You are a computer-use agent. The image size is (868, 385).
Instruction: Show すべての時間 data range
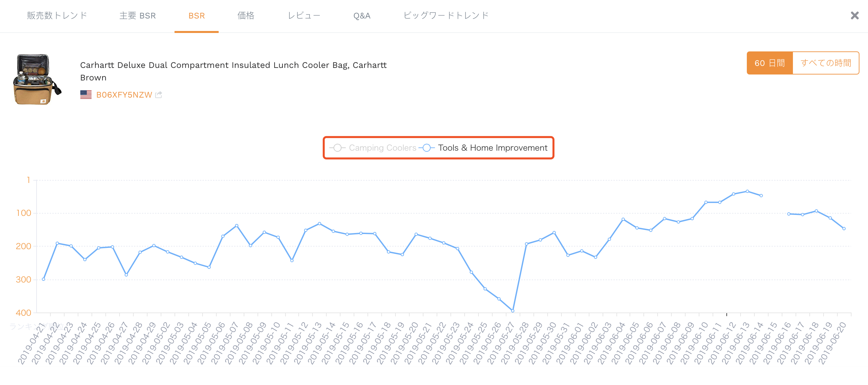[x=826, y=63]
